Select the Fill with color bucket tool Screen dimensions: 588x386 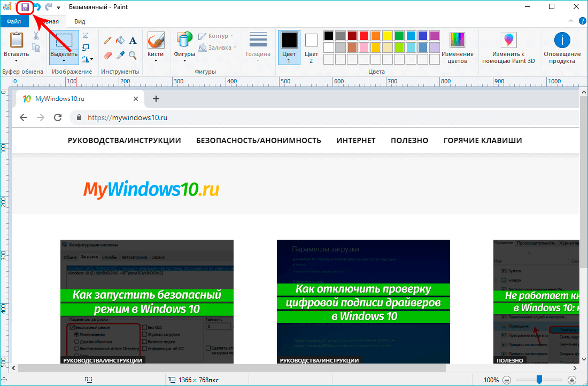120,40
